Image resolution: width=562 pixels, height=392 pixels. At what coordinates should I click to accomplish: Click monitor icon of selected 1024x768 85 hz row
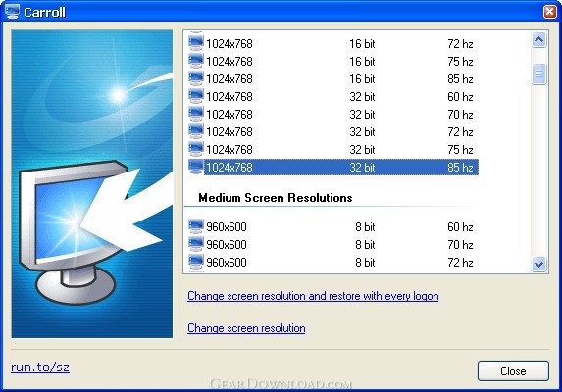click(196, 167)
